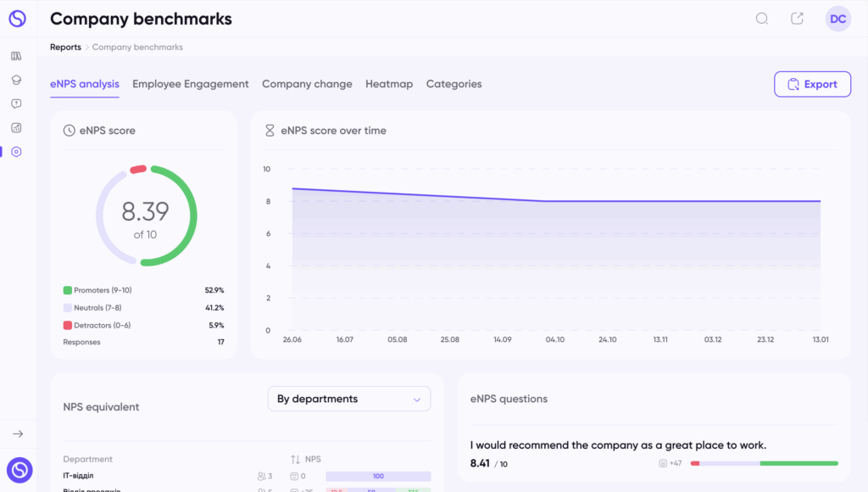The image size is (868, 492).
Task: Click the Company benchmarks page title
Action: pyautogui.click(x=142, y=19)
